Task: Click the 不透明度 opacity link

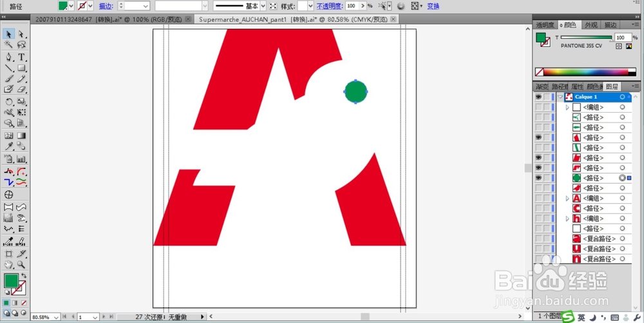Action: point(329,6)
